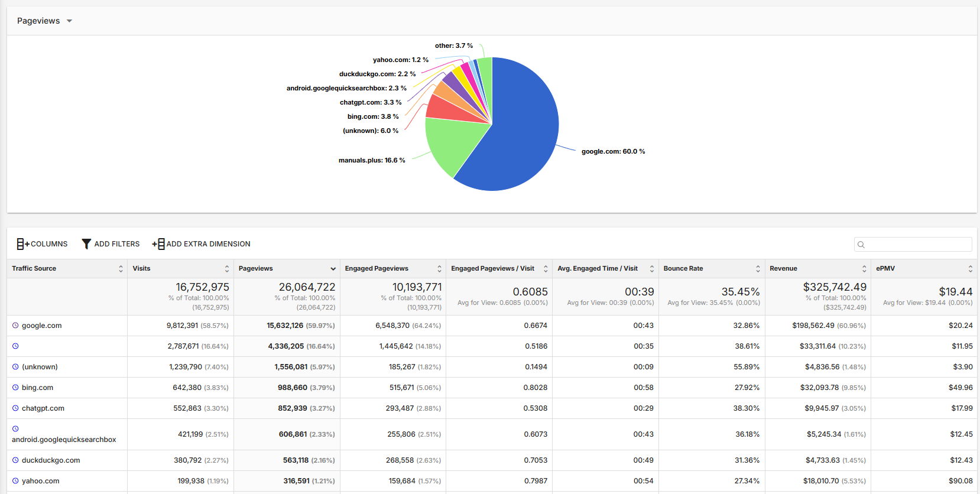The image size is (980, 494).
Task: Sort by Revenue column header
Action: coord(783,268)
